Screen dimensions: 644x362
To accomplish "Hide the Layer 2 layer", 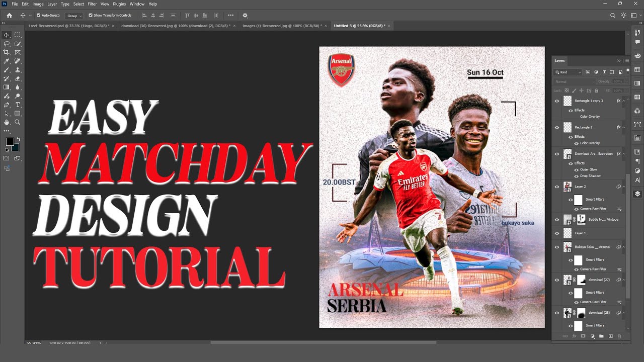I will pos(556,187).
